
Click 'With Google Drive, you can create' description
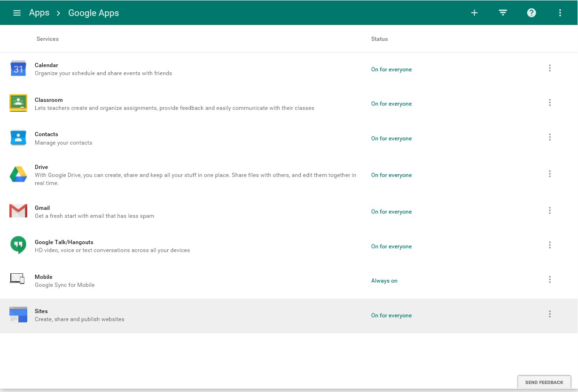195,179
